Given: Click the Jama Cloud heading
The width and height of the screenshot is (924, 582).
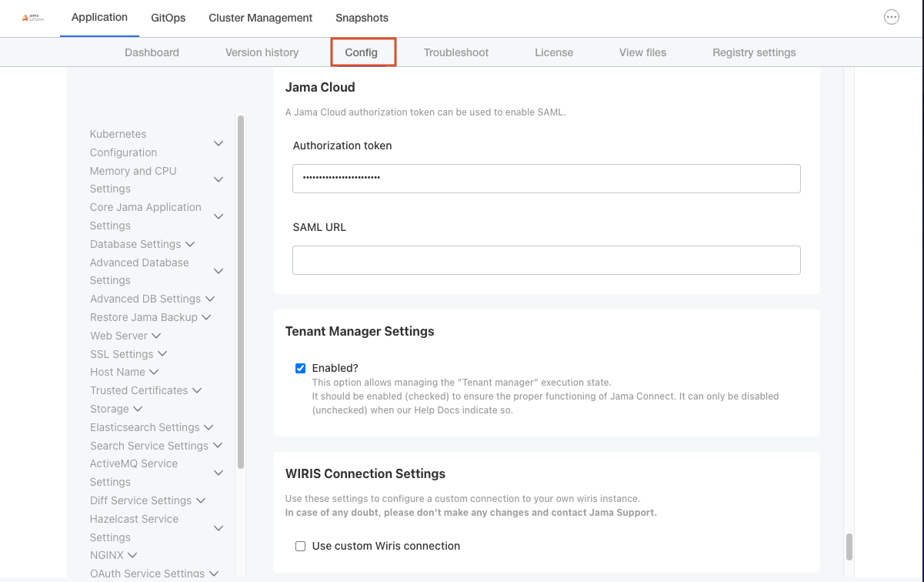Looking at the screenshot, I should (320, 87).
